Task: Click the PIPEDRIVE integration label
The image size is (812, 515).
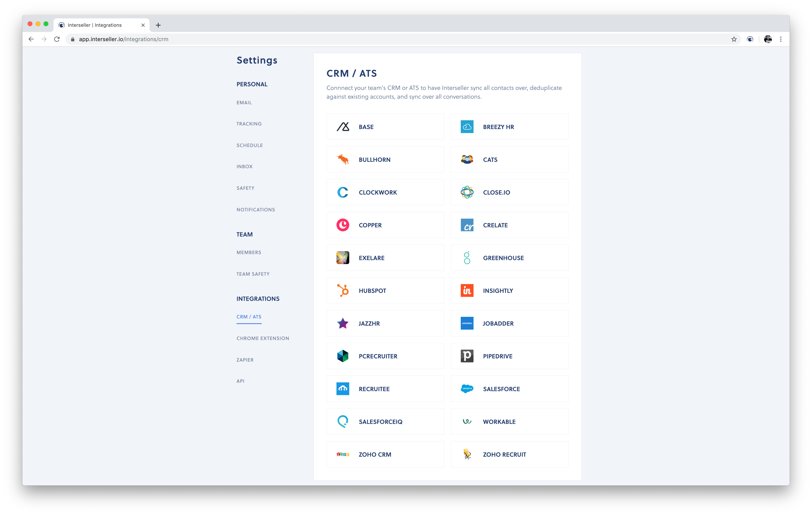Action: pos(498,356)
